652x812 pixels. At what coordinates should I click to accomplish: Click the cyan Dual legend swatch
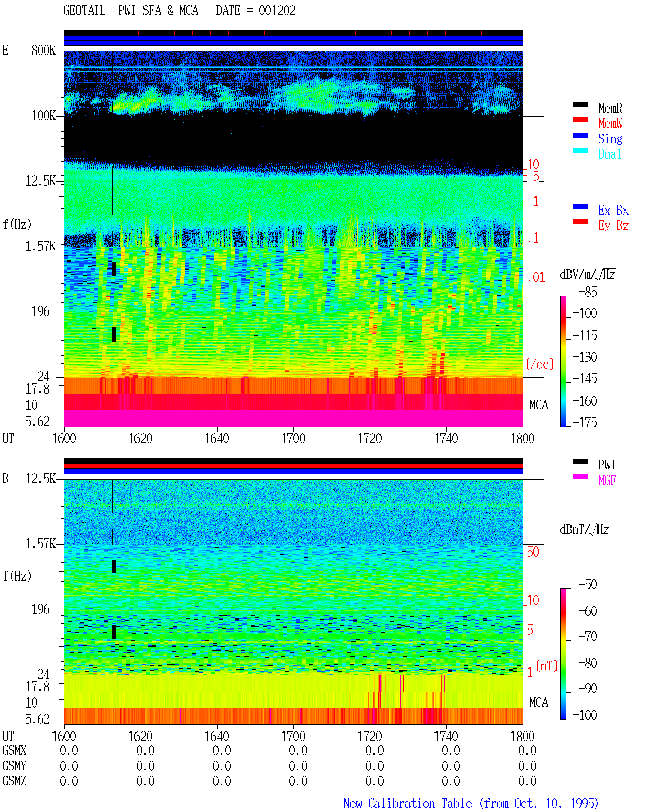click(x=581, y=150)
